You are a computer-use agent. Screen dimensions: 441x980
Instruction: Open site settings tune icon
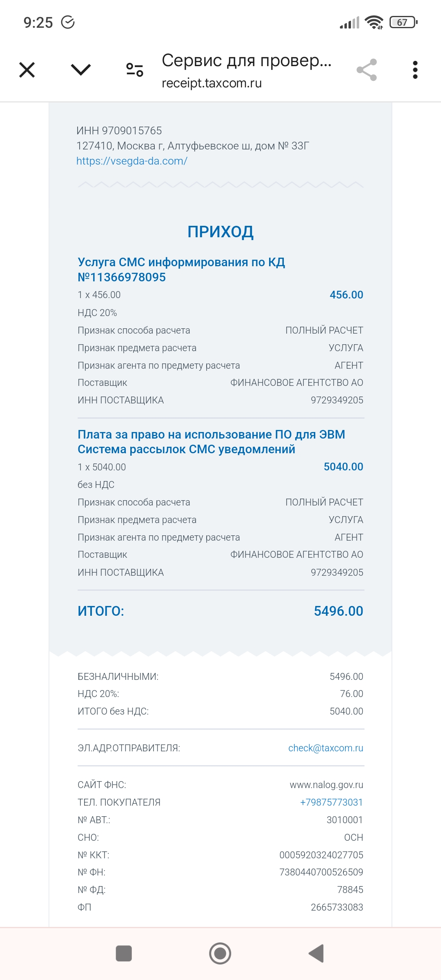coord(135,70)
